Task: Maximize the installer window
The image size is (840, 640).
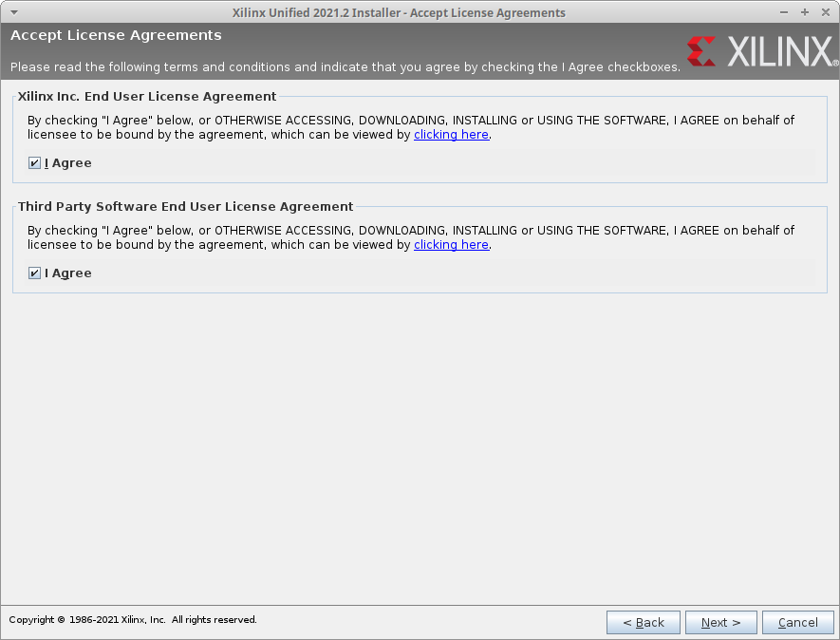Action: (805, 12)
